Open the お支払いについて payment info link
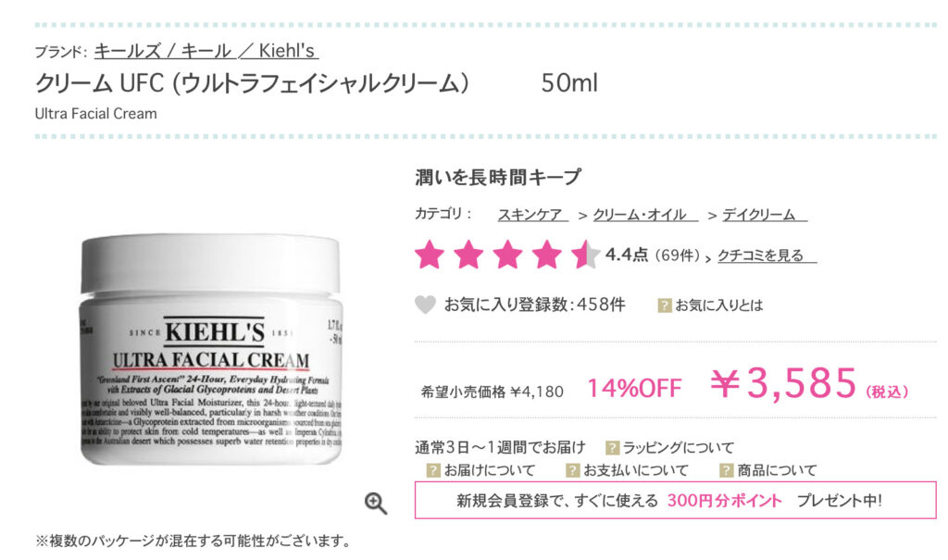 635,470
